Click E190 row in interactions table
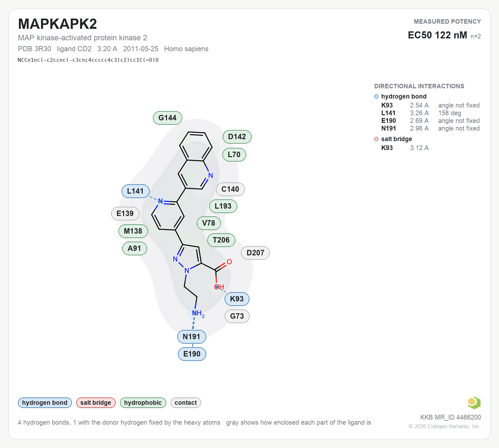 pyautogui.click(x=430, y=121)
